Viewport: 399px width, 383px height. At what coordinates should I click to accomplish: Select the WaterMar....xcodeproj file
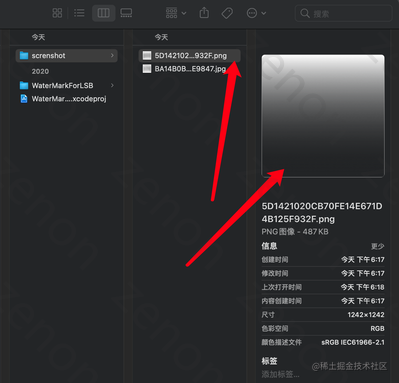(67, 99)
